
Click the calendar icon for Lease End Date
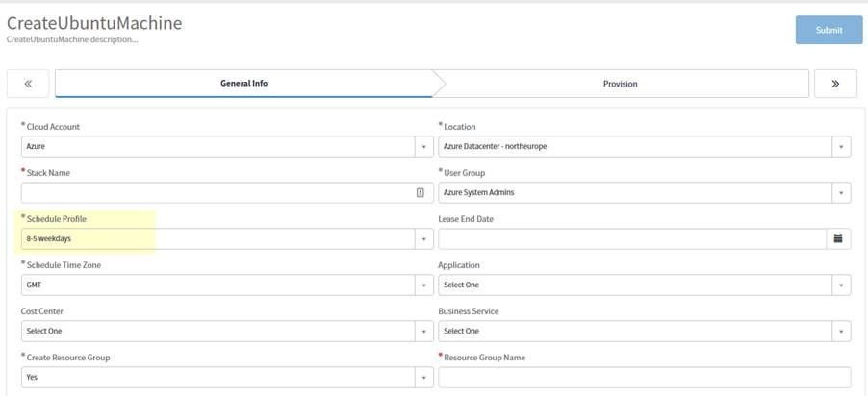838,238
